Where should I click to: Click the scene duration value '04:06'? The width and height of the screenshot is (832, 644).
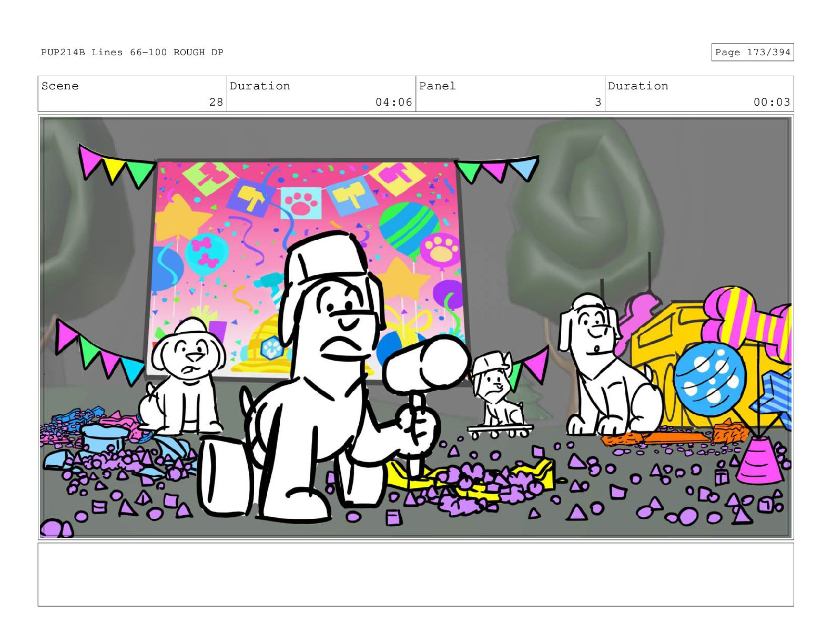(x=394, y=102)
